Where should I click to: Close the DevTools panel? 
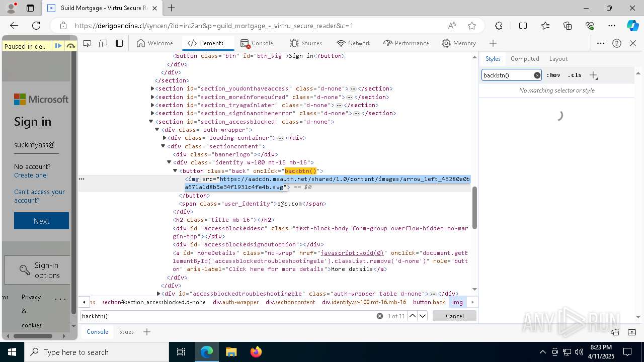coord(633,43)
